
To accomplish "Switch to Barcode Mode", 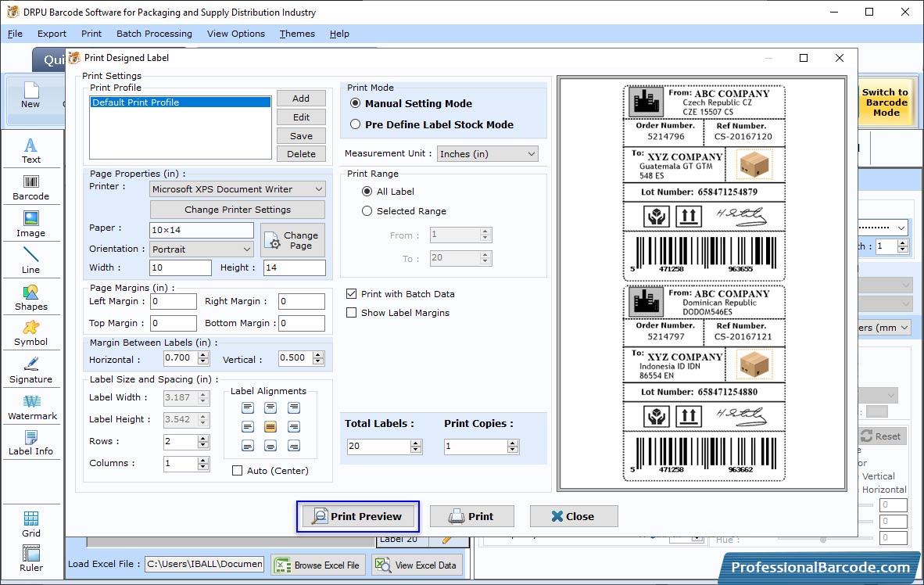I will [886, 102].
